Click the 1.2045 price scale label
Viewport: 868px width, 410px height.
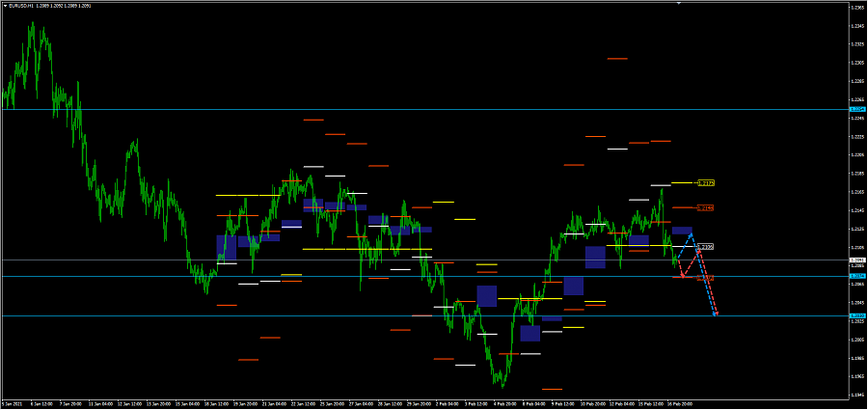pyautogui.click(x=858, y=303)
